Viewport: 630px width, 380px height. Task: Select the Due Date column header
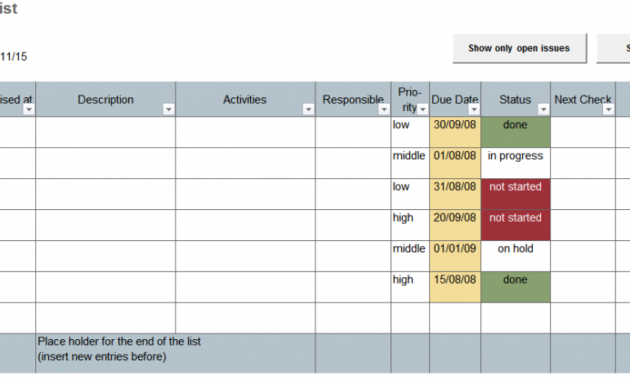point(455,100)
